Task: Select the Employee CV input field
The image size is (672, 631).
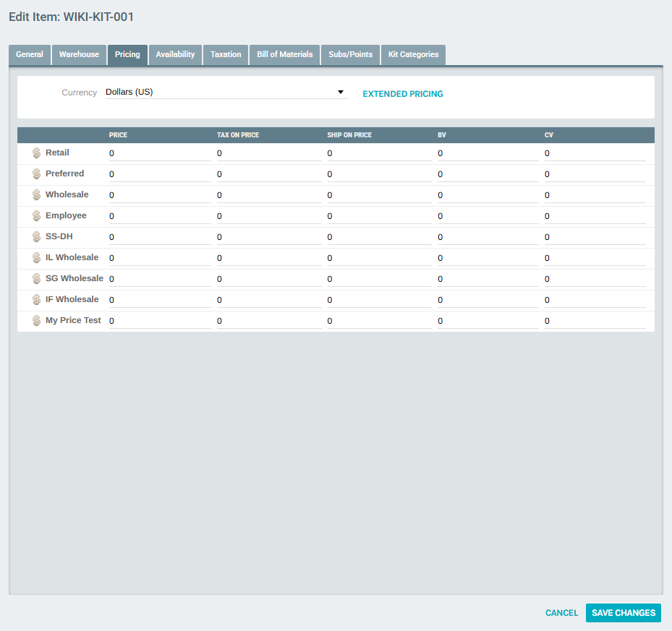Action: pyautogui.click(x=595, y=216)
